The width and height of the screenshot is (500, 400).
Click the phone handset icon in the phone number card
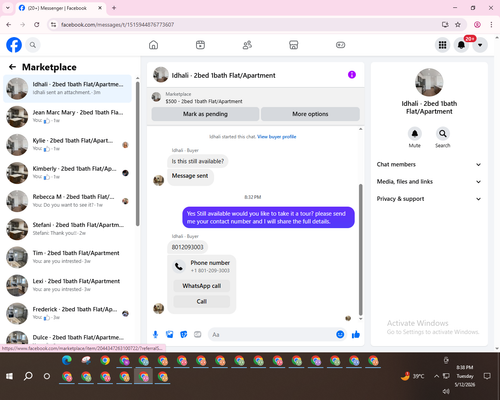click(179, 266)
